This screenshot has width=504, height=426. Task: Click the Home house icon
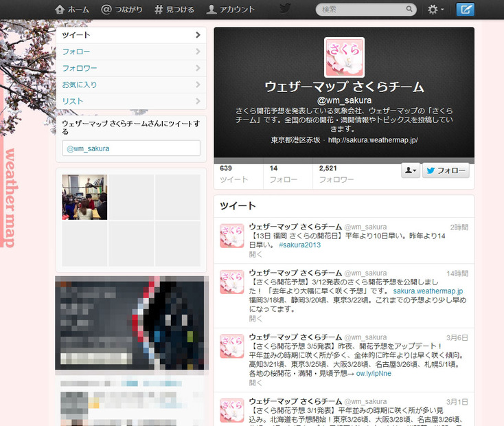tap(60, 10)
